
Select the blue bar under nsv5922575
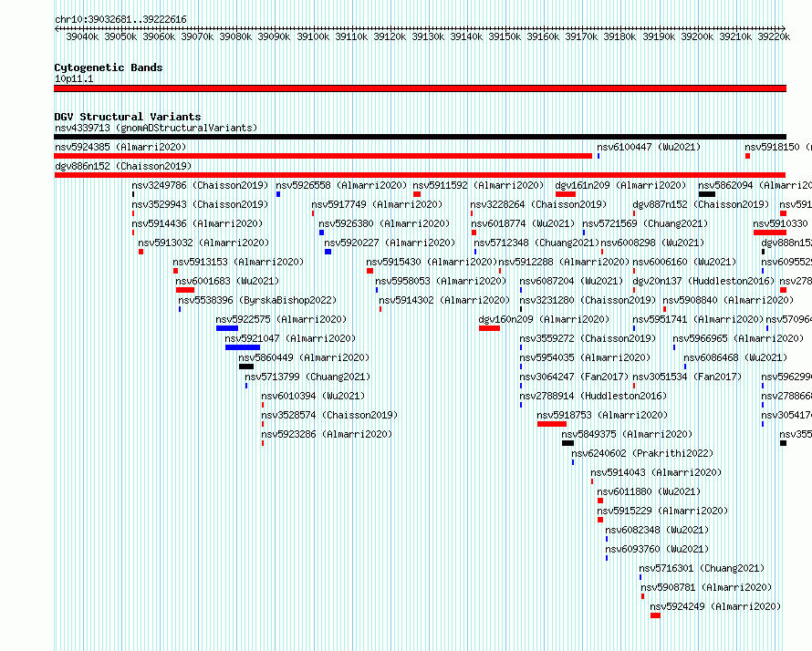(227, 328)
